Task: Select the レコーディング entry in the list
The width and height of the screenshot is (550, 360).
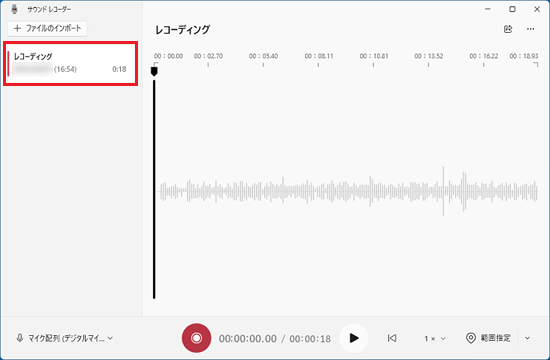Action: [70, 64]
